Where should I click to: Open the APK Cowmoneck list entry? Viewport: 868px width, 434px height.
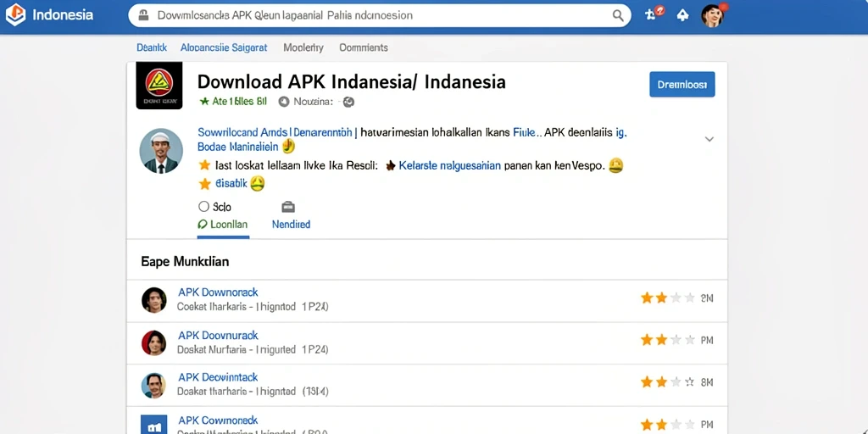(218, 420)
